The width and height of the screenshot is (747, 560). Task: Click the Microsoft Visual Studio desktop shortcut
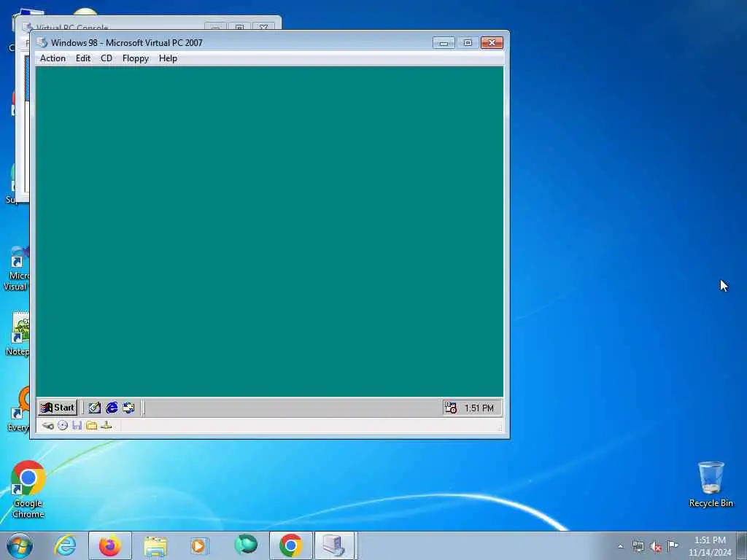[x=16, y=268]
